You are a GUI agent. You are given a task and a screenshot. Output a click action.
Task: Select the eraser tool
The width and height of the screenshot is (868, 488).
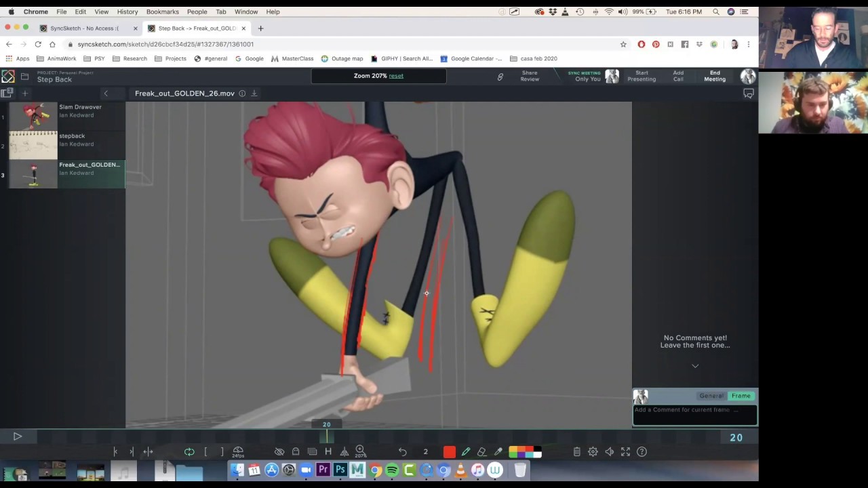point(482,451)
